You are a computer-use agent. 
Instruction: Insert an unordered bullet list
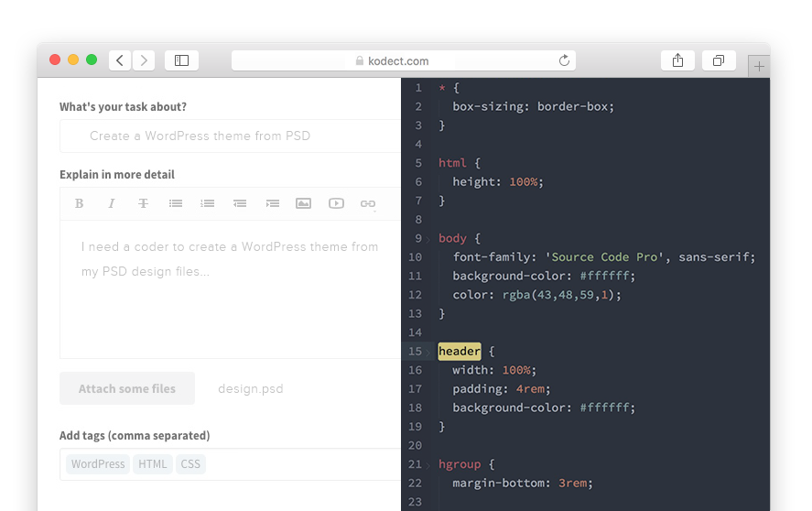[176, 203]
